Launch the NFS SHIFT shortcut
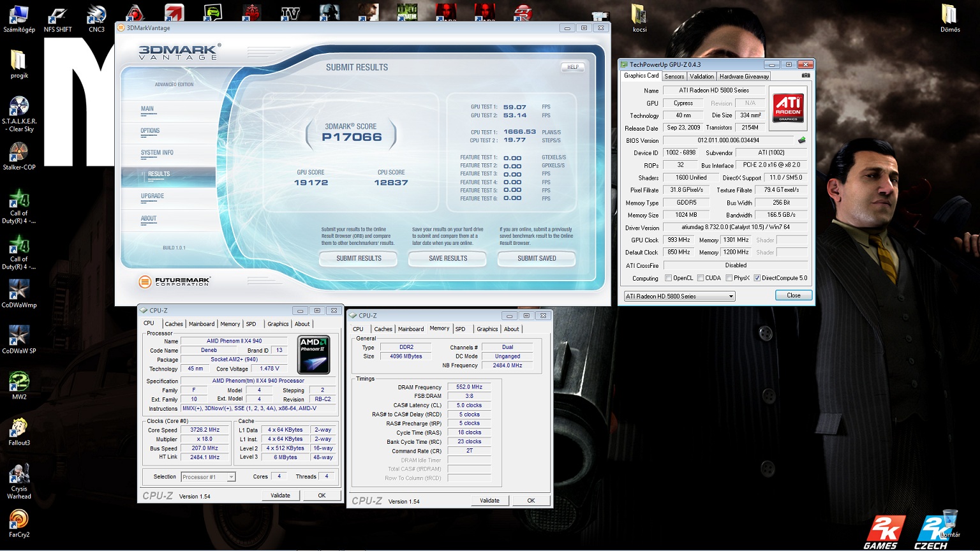This screenshot has width=980, height=551. point(57,18)
